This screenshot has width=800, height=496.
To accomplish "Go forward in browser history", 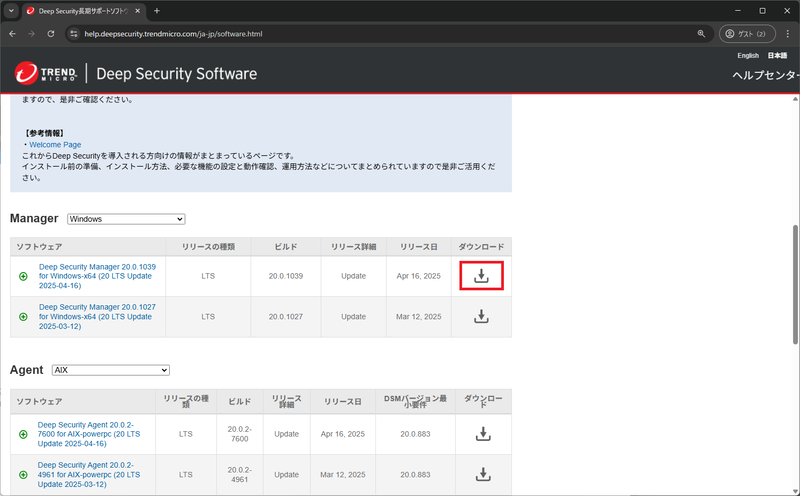I will (x=32, y=34).
